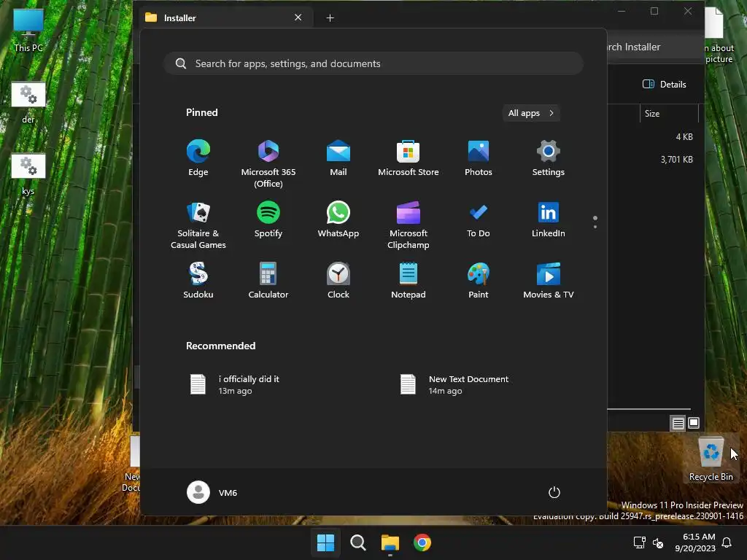
Task: Launch the Sudoku game
Action: pyautogui.click(x=198, y=281)
